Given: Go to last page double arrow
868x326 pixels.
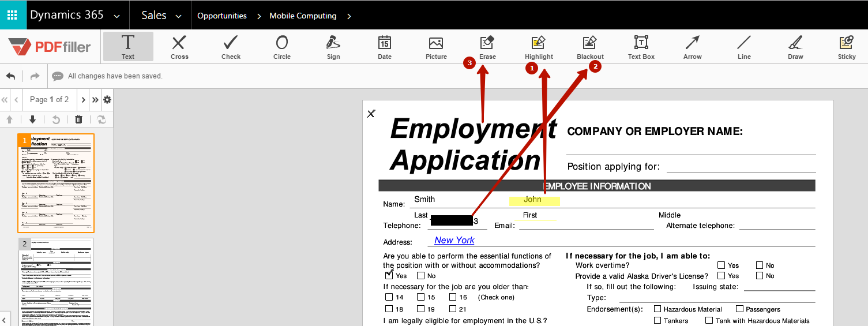Looking at the screenshot, I should [x=95, y=100].
